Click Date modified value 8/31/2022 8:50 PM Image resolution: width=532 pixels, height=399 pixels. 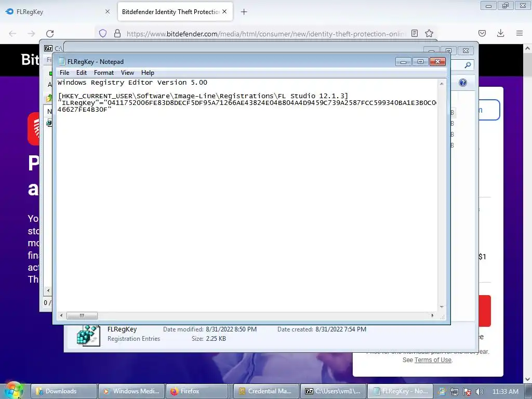click(231, 329)
